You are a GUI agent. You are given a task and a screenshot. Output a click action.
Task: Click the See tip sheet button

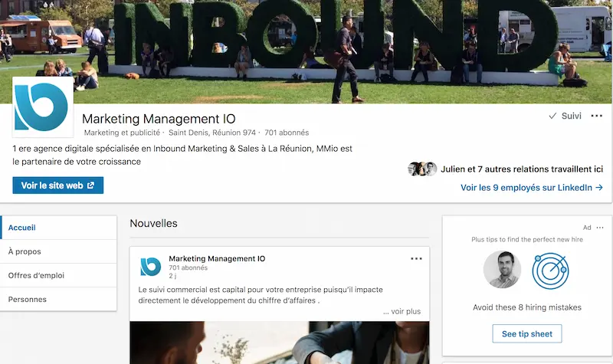pos(527,334)
